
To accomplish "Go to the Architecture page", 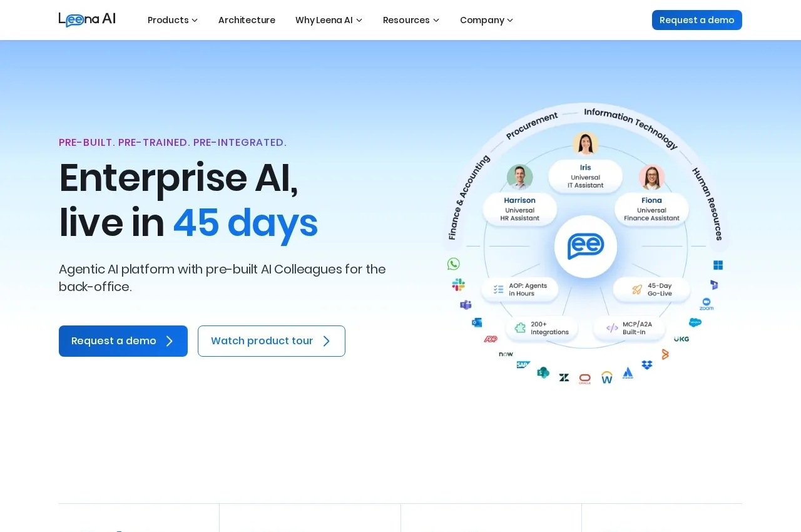I will [247, 20].
